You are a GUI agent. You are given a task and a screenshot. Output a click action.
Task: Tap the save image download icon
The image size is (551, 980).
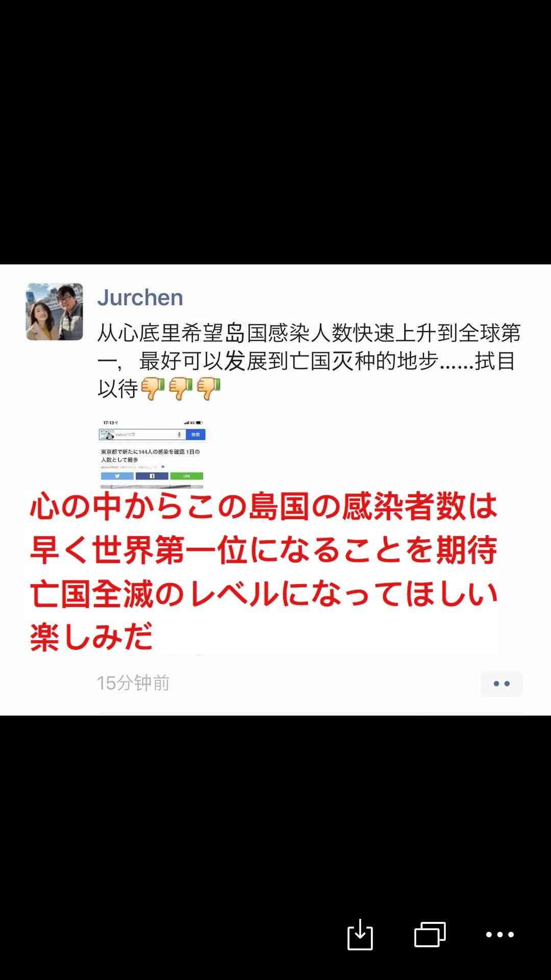click(360, 934)
